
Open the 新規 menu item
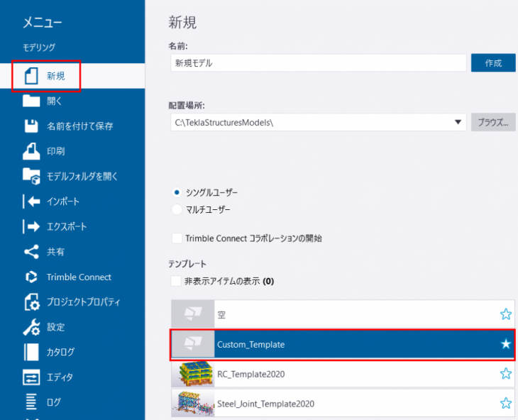[72, 76]
